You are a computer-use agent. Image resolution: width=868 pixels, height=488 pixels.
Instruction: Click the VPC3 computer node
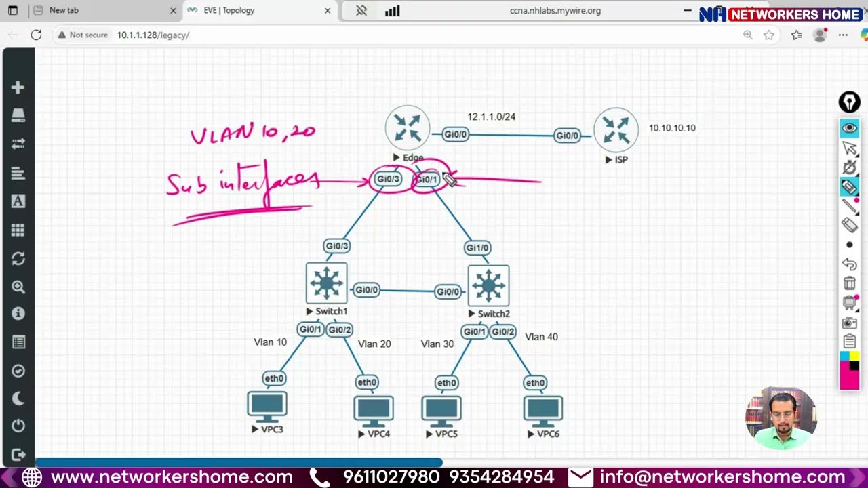point(267,406)
